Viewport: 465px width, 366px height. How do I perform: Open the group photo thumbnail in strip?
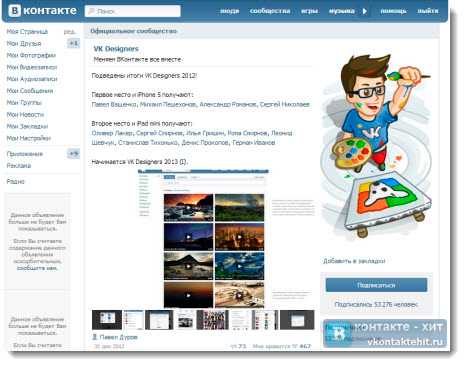[x=213, y=320]
